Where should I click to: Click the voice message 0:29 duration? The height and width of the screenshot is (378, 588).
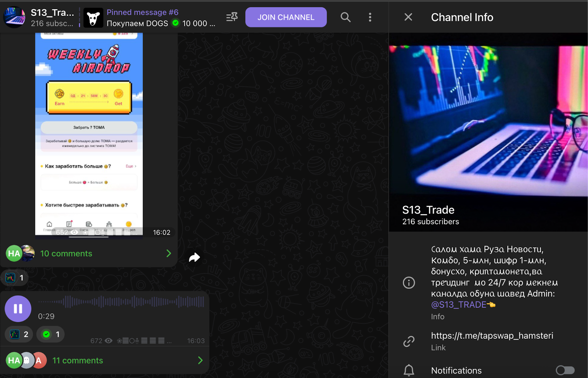(x=46, y=316)
